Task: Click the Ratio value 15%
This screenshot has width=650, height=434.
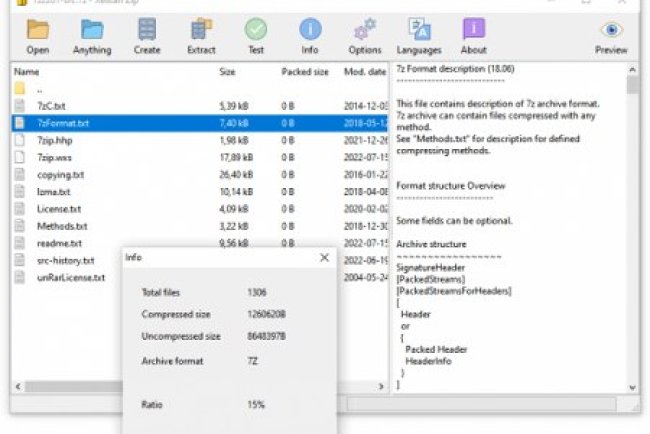Action: (256, 405)
